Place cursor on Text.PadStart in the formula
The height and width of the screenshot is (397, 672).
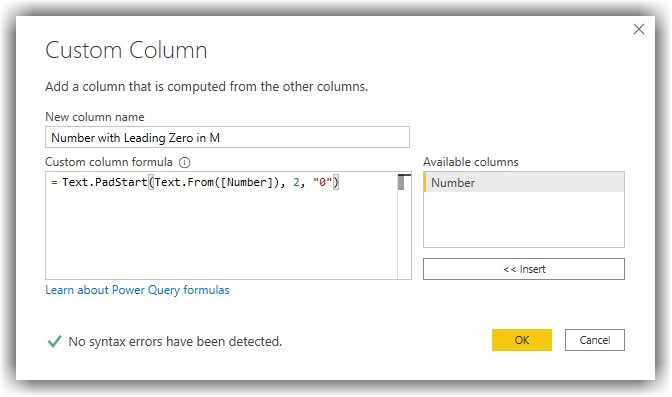pos(105,182)
